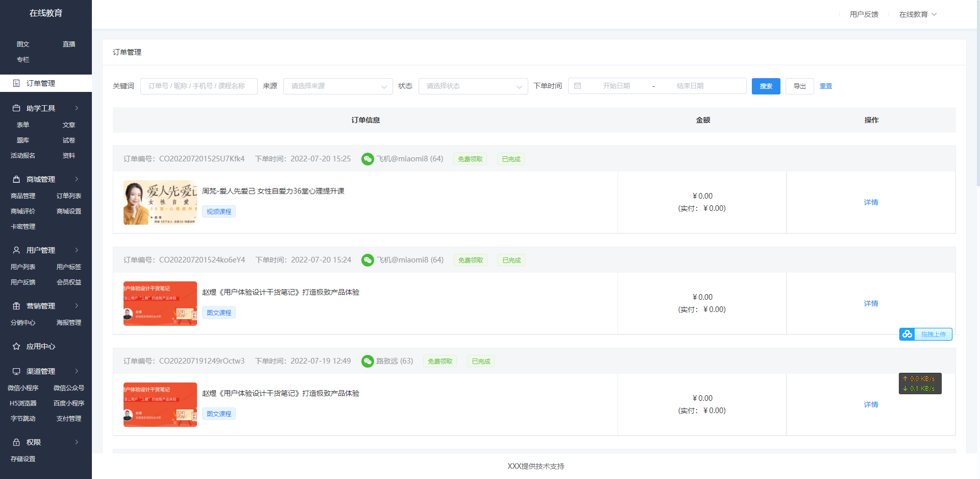
Task: Click the 在线教育 logo title in sidebar
Action: pyautogui.click(x=46, y=13)
